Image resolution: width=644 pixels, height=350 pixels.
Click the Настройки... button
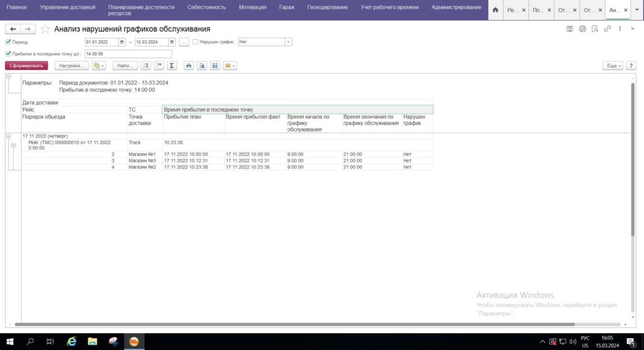(70, 65)
